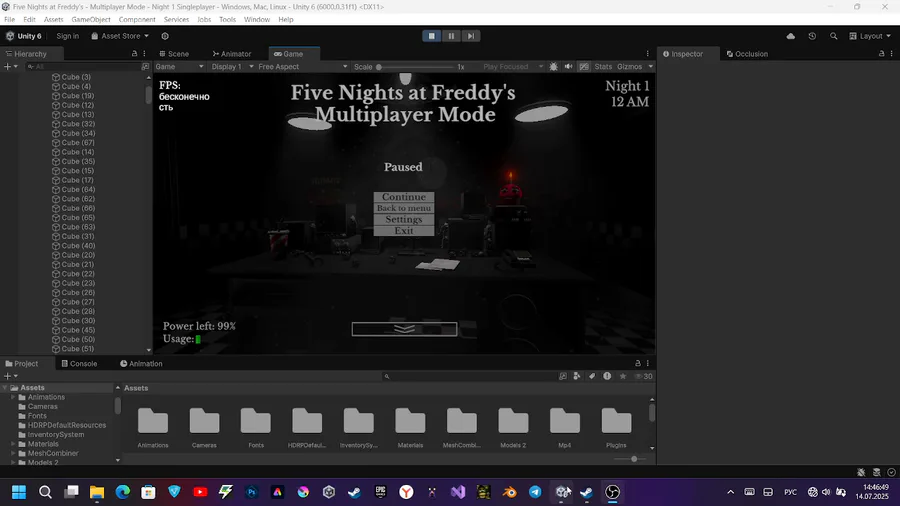Switch to the Animation tab
Viewport: 900px width, 506px height.
click(141, 363)
